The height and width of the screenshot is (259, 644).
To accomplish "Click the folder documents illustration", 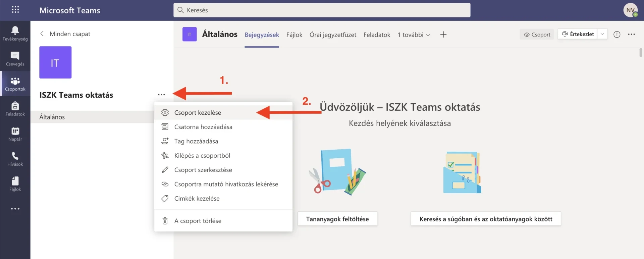I will tap(462, 172).
